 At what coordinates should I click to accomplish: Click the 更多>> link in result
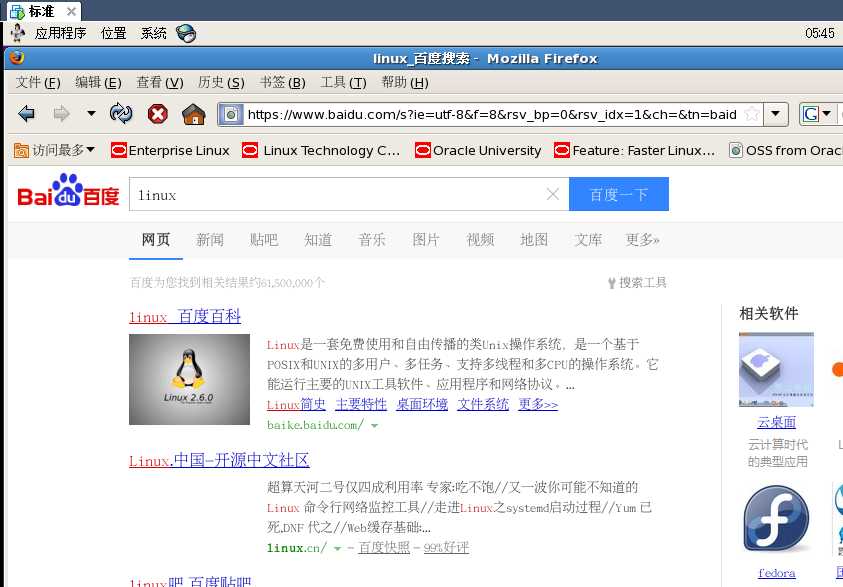[538, 404]
